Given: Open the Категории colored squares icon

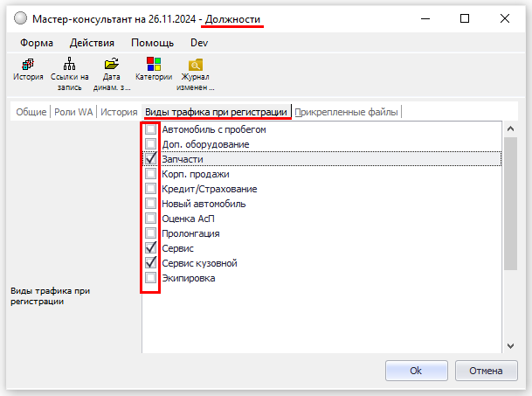Looking at the screenshot, I should point(153,65).
